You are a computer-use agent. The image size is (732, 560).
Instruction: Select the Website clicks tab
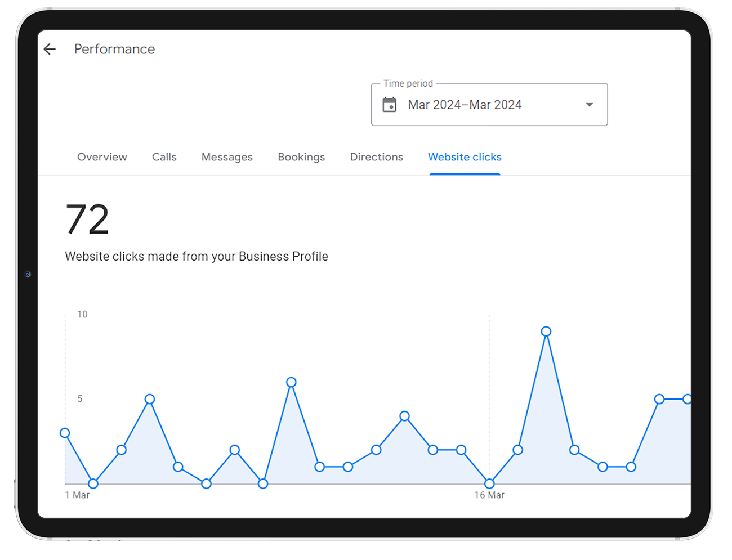pos(465,157)
